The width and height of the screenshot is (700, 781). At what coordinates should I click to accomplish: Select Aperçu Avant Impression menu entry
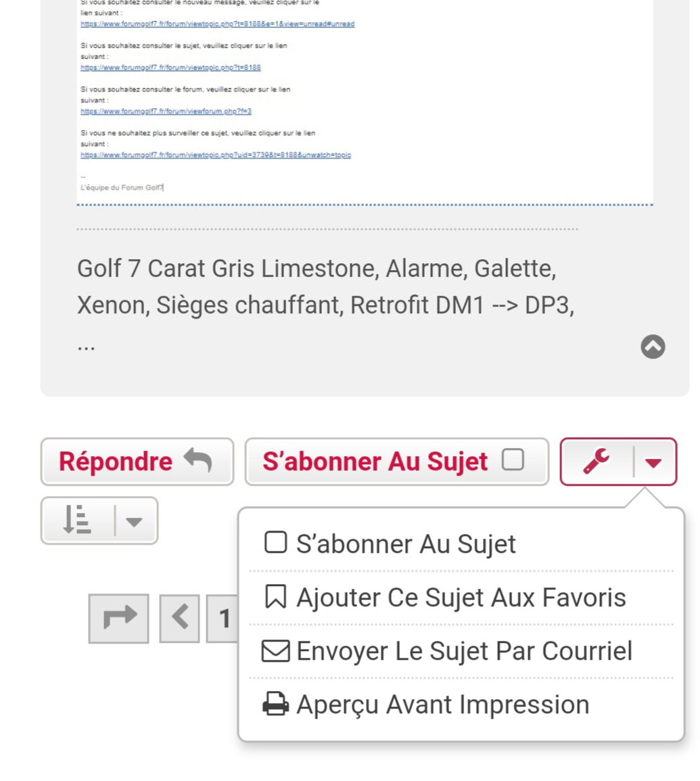pos(461,705)
